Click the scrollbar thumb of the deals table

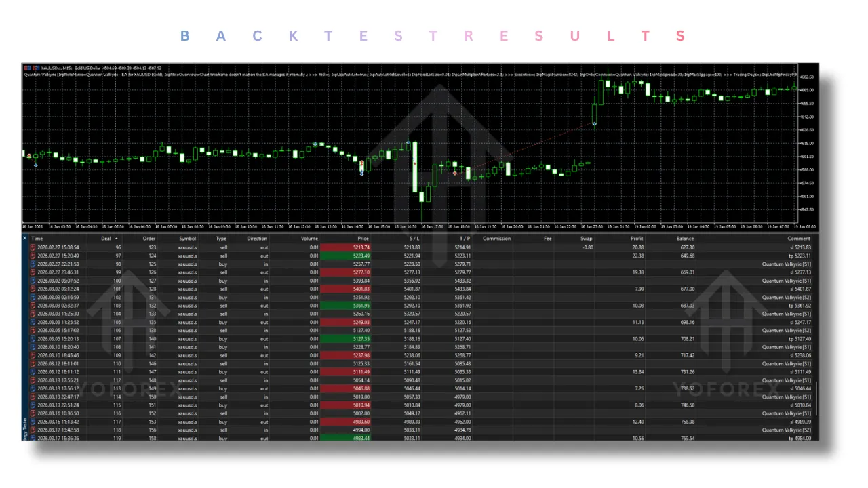(816, 400)
